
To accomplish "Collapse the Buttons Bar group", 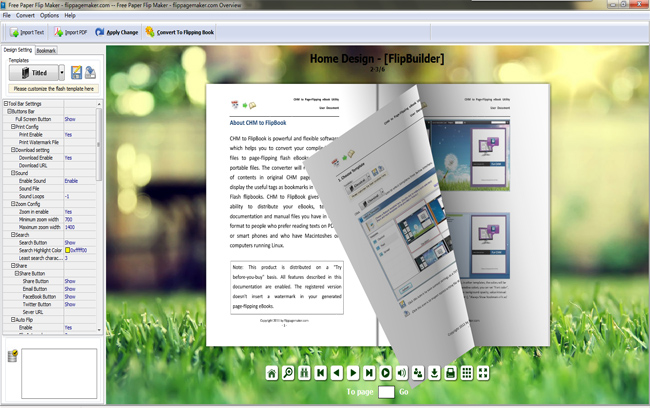I will point(9,112).
